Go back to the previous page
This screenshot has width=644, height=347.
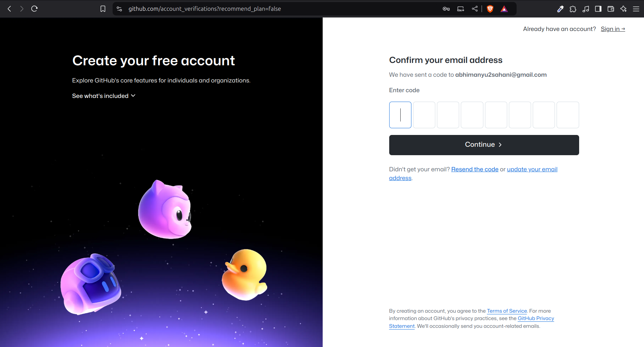point(9,9)
